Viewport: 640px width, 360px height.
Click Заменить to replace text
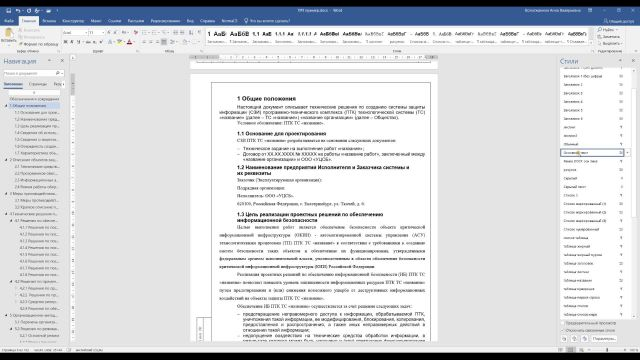click(x=609, y=37)
